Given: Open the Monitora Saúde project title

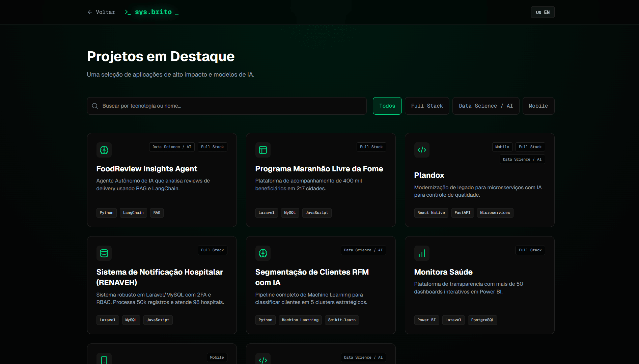Looking at the screenshot, I should coord(443,272).
